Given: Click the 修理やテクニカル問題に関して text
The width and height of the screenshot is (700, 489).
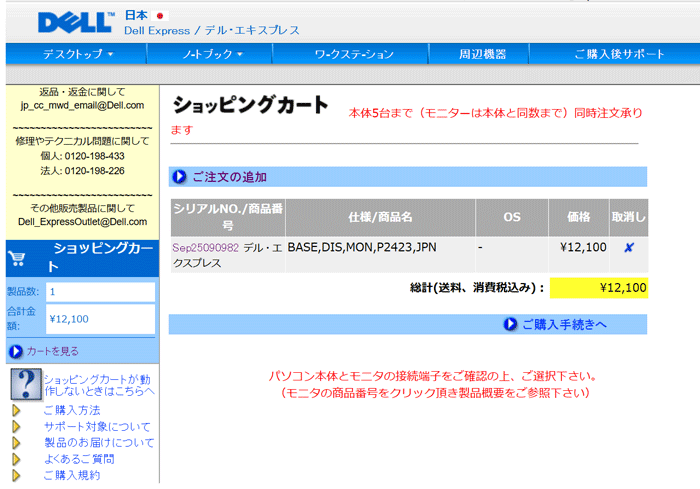Looking at the screenshot, I should click(82, 141).
